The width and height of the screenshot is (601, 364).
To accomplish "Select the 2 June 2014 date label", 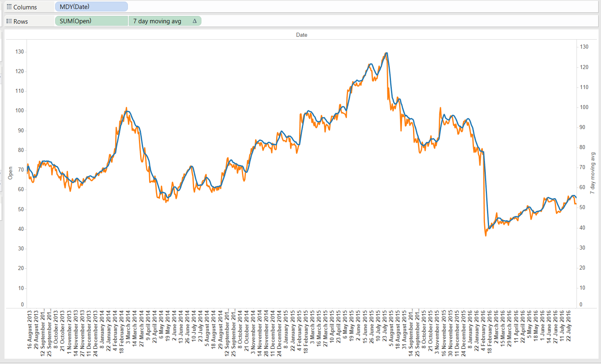I will pos(174,326).
